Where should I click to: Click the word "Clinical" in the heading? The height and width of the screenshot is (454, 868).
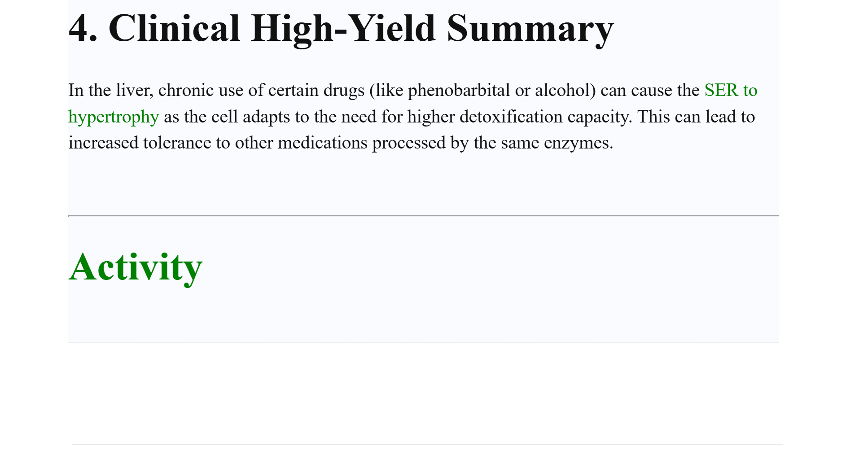pos(174,29)
